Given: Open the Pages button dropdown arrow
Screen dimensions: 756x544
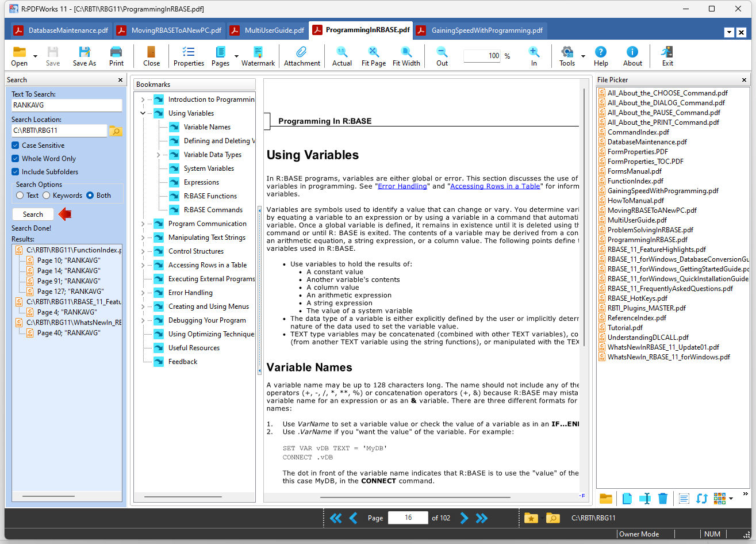Looking at the screenshot, I should coord(236,56).
